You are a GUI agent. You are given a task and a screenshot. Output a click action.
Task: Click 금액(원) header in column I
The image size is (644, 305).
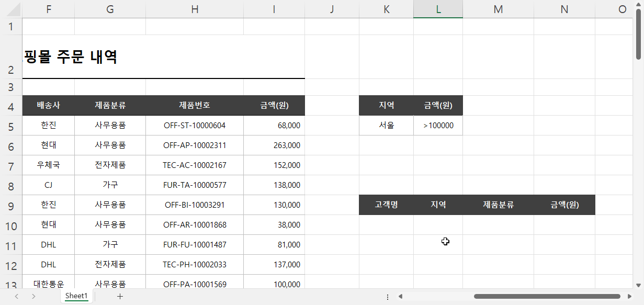pos(274,105)
